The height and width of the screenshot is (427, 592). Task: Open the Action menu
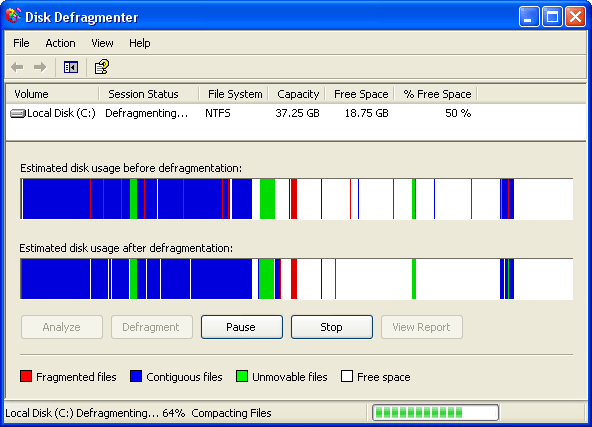click(x=60, y=43)
